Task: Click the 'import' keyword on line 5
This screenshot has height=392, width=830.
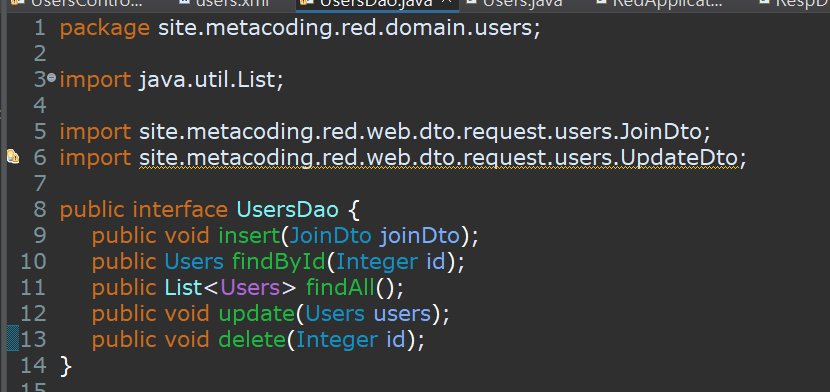Action: 95,132
